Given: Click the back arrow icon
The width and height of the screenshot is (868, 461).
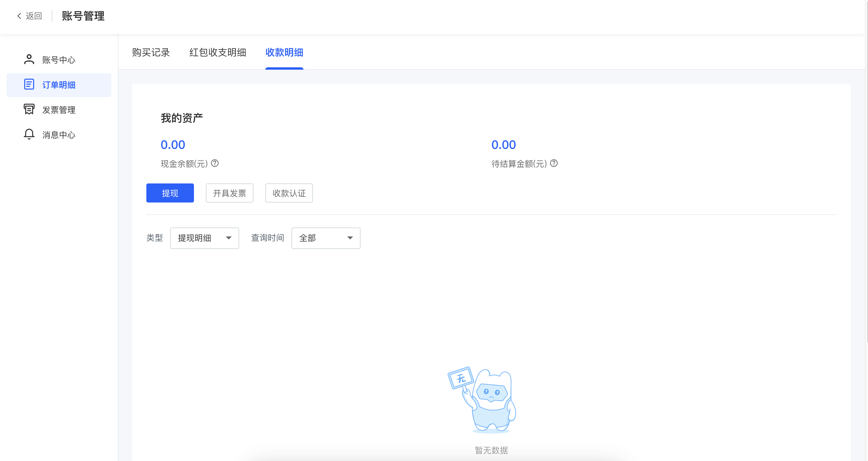Looking at the screenshot, I should (x=19, y=16).
